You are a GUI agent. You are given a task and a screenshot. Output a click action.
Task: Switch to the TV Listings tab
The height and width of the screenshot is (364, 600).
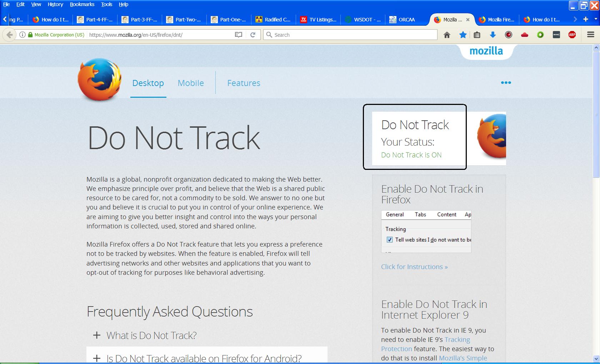319,20
